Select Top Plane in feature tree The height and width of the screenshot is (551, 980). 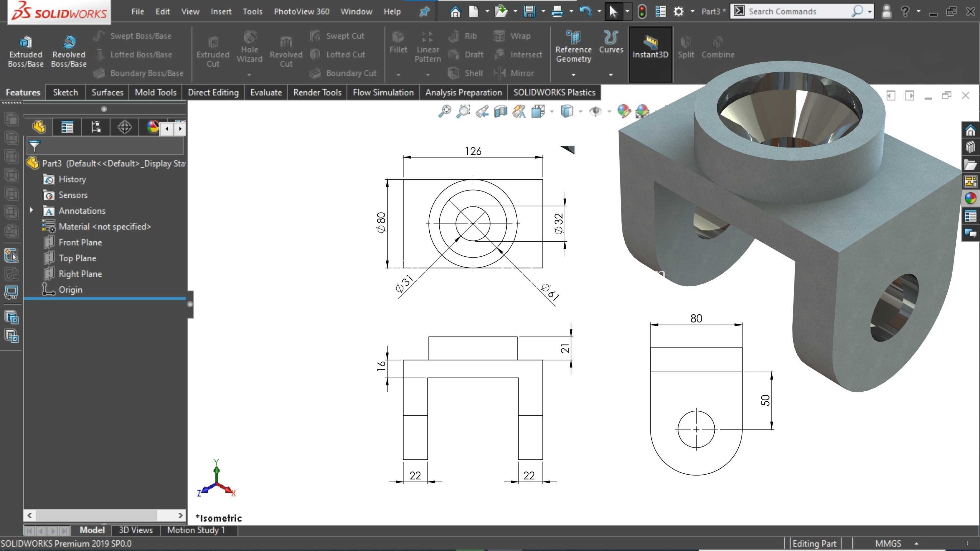tap(77, 258)
